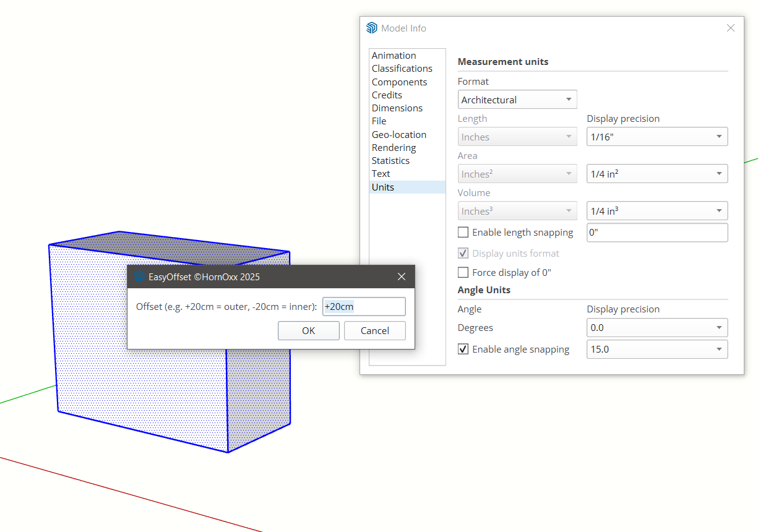The height and width of the screenshot is (532, 758).
Task: Open area precision 1/4 in² dropdown
Action: tap(657, 174)
